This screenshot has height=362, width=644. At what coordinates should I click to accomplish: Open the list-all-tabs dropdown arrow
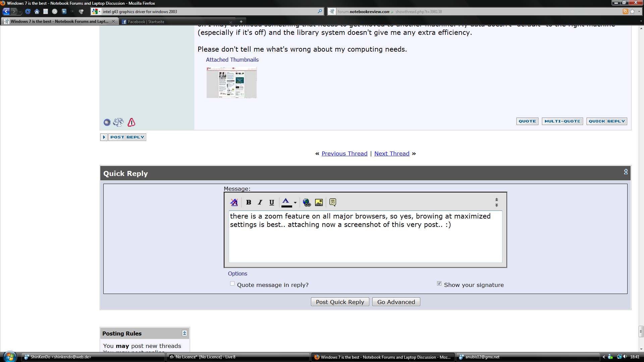click(x=641, y=21)
